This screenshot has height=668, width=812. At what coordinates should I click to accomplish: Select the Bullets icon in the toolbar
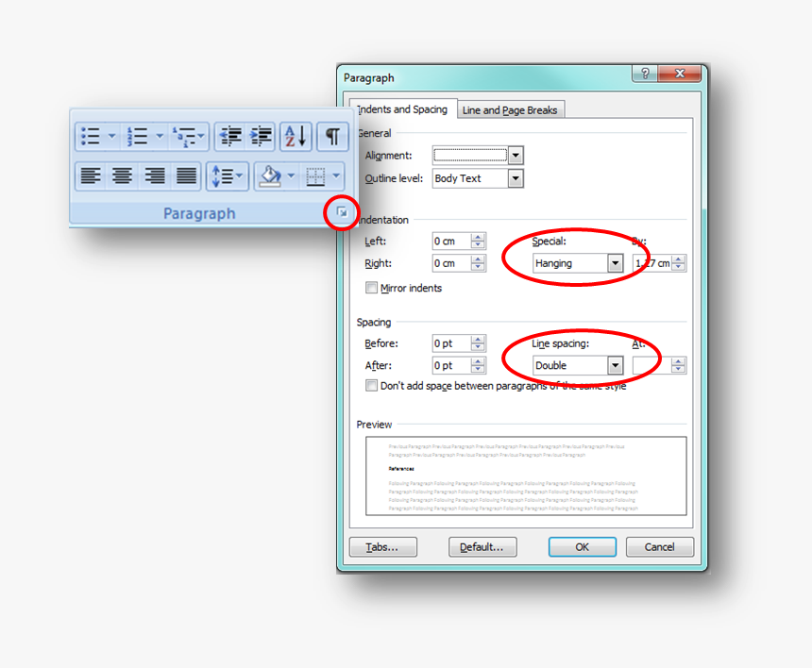pyautogui.click(x=92, y=137)
